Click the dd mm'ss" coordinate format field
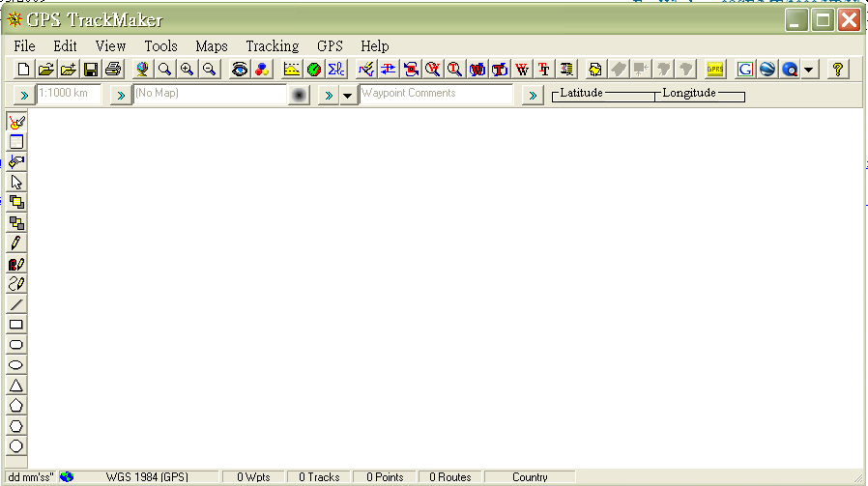Screen dimensions: 868x486 (x=30, y=477)
